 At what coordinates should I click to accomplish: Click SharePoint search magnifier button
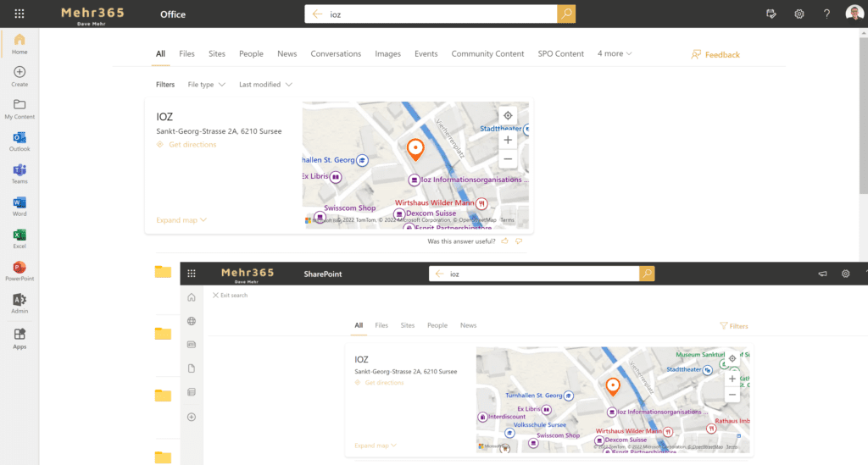click(x=647, y=274)
